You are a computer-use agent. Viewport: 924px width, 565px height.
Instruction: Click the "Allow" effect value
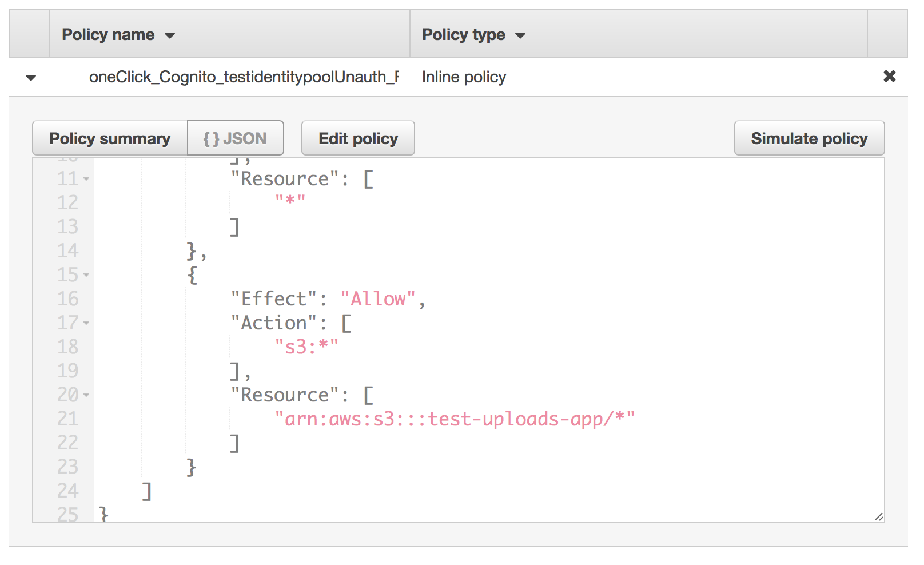point(378,299)
